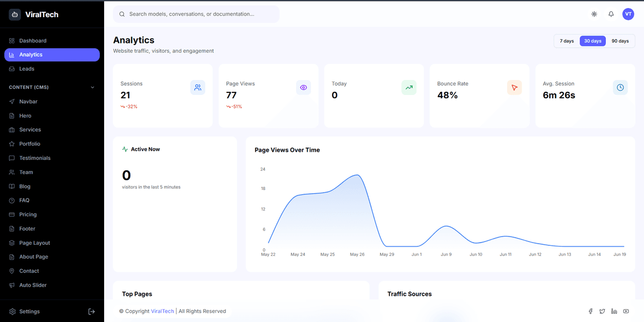Image resolution: width=644 pixels, height=322 pixels.
Task: Open Dashboard in the sidebar
Action: (x=52, y=41)
